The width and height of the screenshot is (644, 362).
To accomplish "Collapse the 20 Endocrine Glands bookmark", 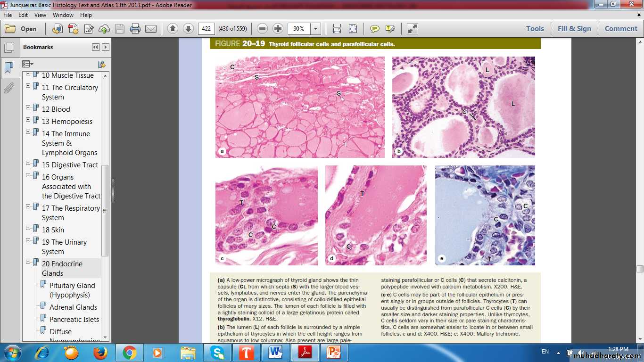I will point(28,262).
